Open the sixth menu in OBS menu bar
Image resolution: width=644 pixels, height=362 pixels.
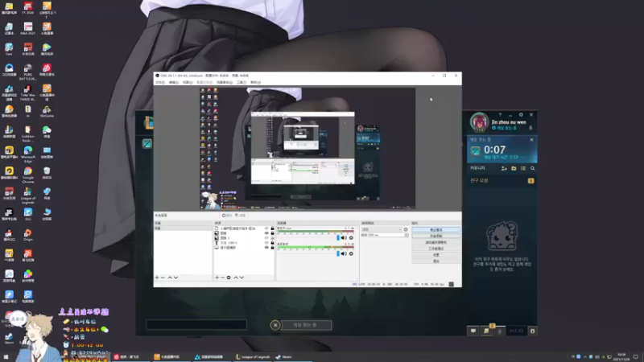[x=242, y=83]
